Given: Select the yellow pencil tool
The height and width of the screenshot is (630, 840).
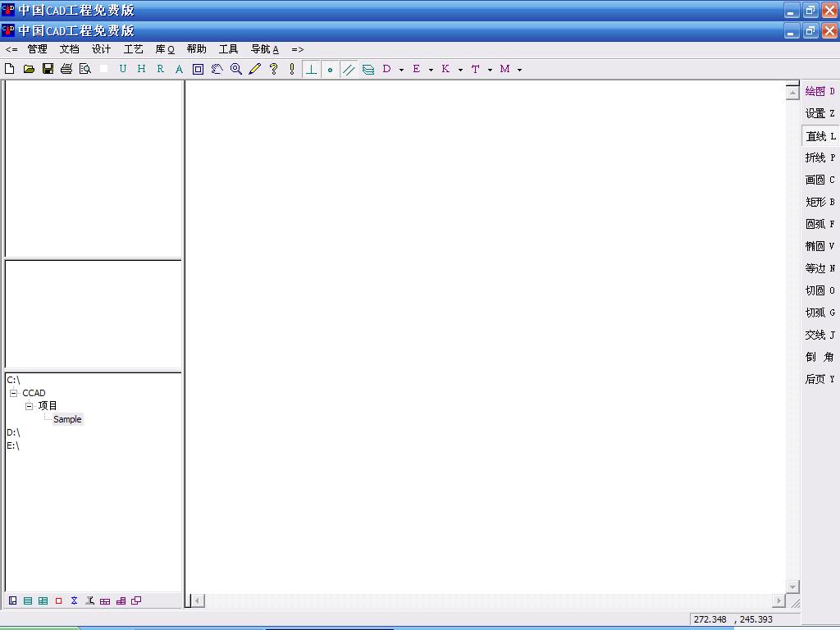Looking at the screenshot, I should coord(254,69).
